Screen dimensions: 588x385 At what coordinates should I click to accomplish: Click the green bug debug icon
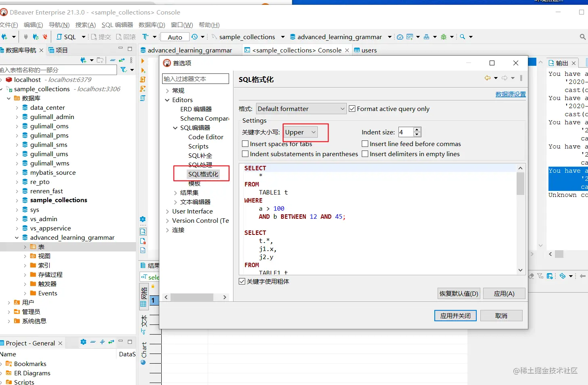tap(444, 37)
